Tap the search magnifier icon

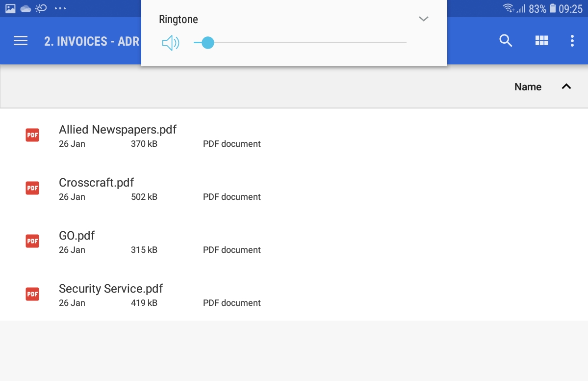[506, 41]
